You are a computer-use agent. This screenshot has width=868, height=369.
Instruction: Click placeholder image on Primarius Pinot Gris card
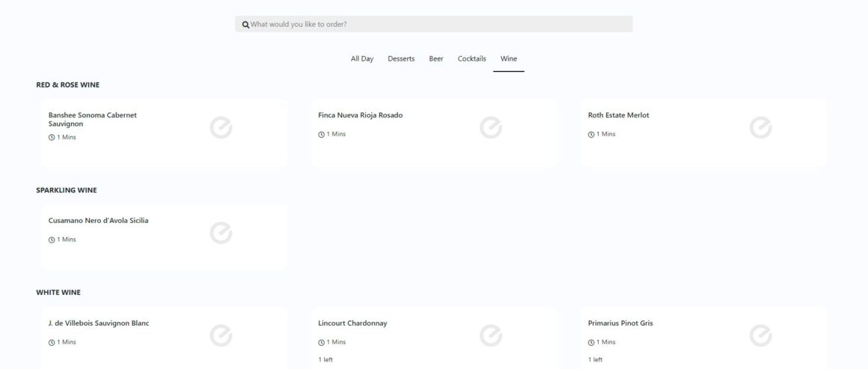click(x=760, y=336)
